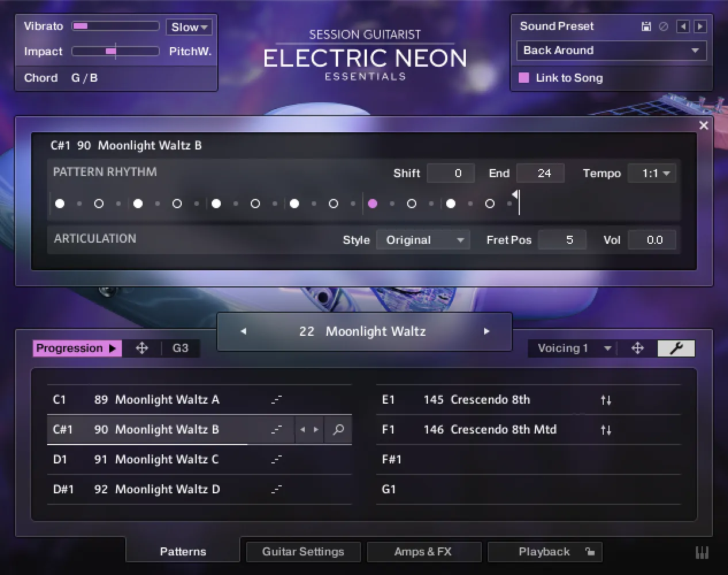Click the lock toggle on the Playback tab
The width and height of the screenshot is (728, 575).
590,551
